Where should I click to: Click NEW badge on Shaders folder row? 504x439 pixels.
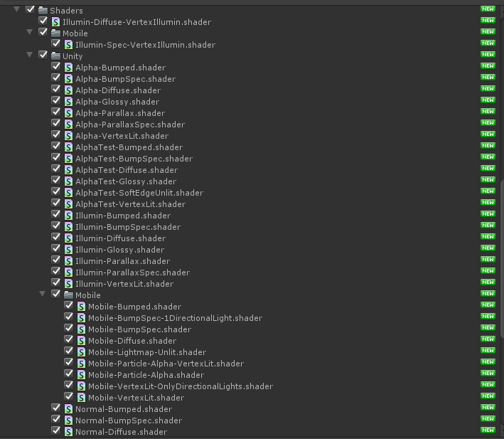coord(488,9)
